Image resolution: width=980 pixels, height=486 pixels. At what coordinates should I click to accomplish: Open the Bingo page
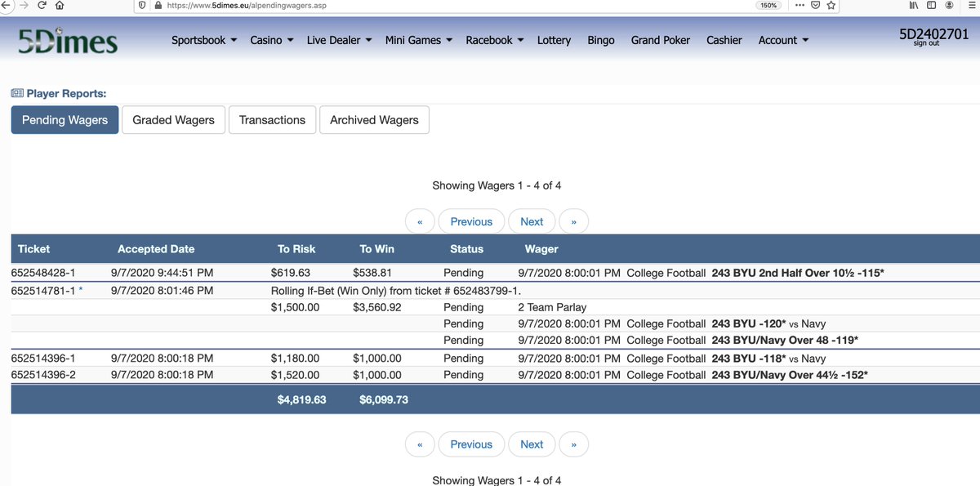point(601,40)
